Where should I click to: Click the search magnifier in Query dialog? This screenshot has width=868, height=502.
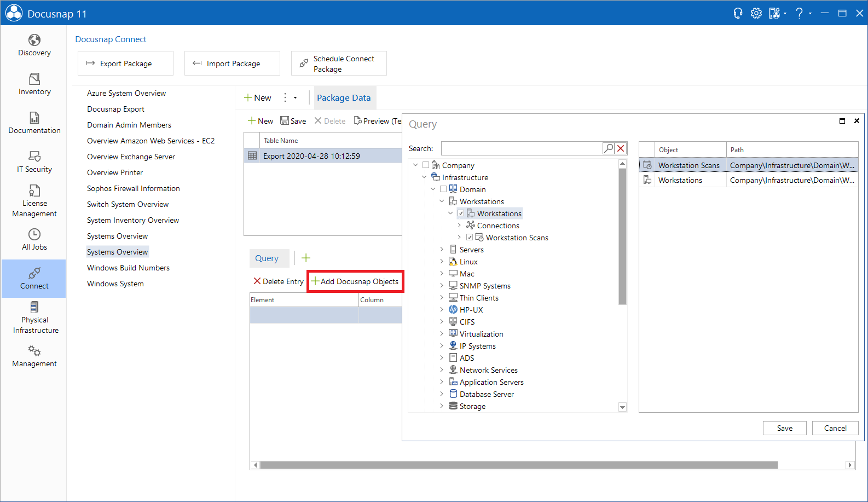[x=609, y=148]
